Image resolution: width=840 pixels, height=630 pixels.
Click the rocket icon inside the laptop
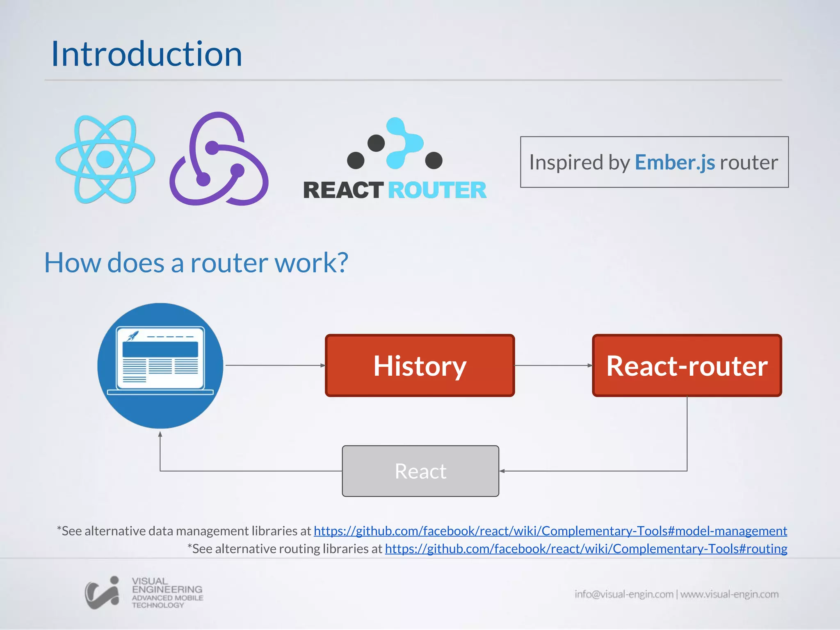pos(133,336)
